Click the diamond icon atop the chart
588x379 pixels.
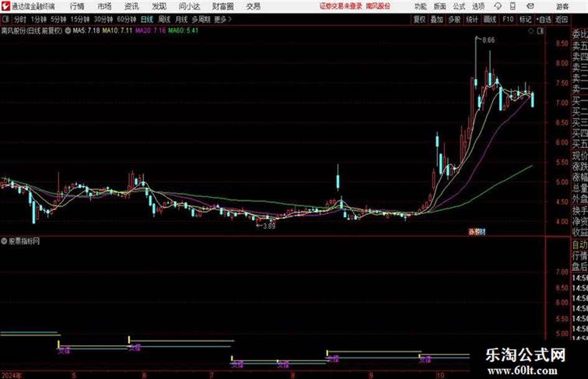pos(531,32)
